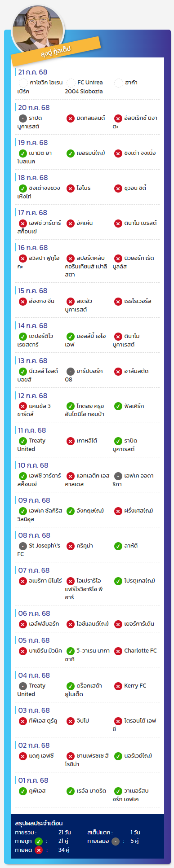Click the gray dash icon next to ทายเสมอ
This screenshot has height=868, width=174.
[116, 841]
